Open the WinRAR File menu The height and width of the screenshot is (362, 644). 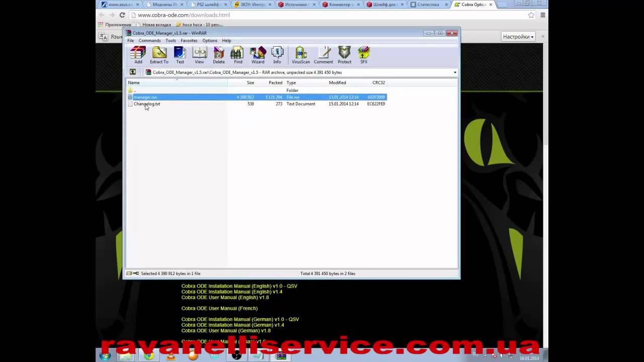point(130,41)
